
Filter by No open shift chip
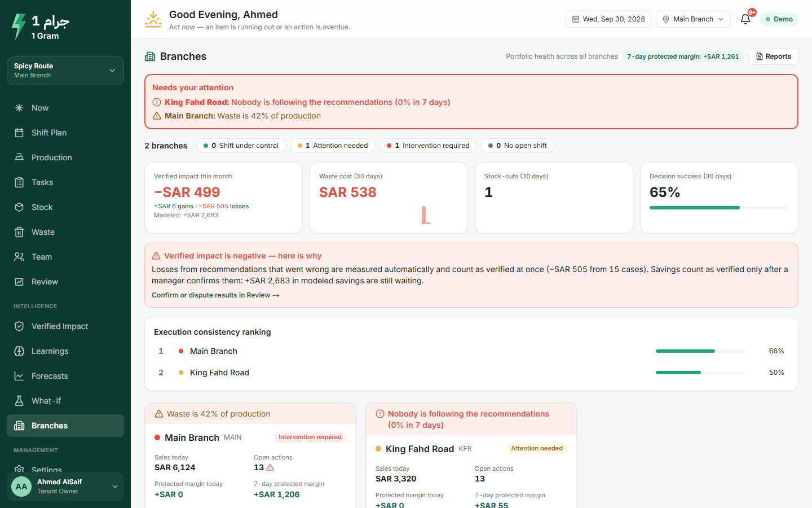click(518, 146)
